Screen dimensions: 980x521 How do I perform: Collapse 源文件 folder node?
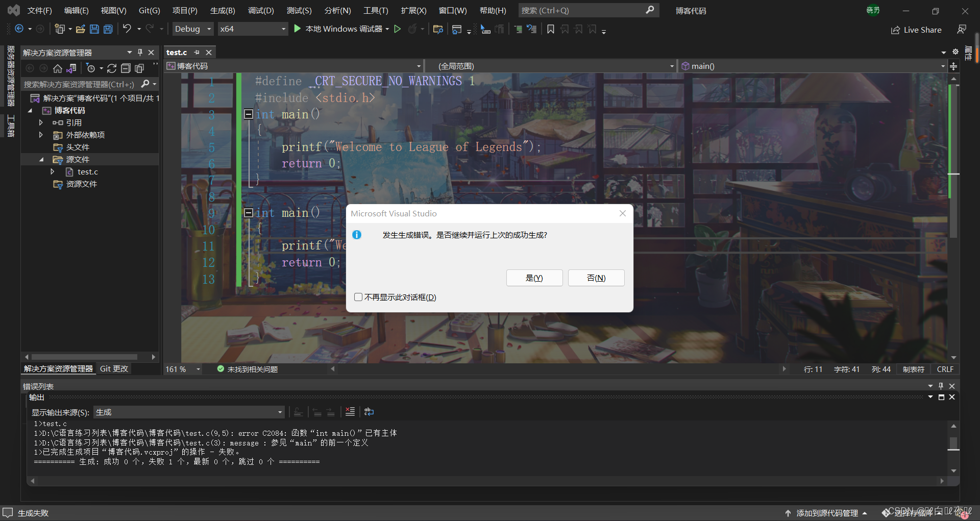coord(41,160)
